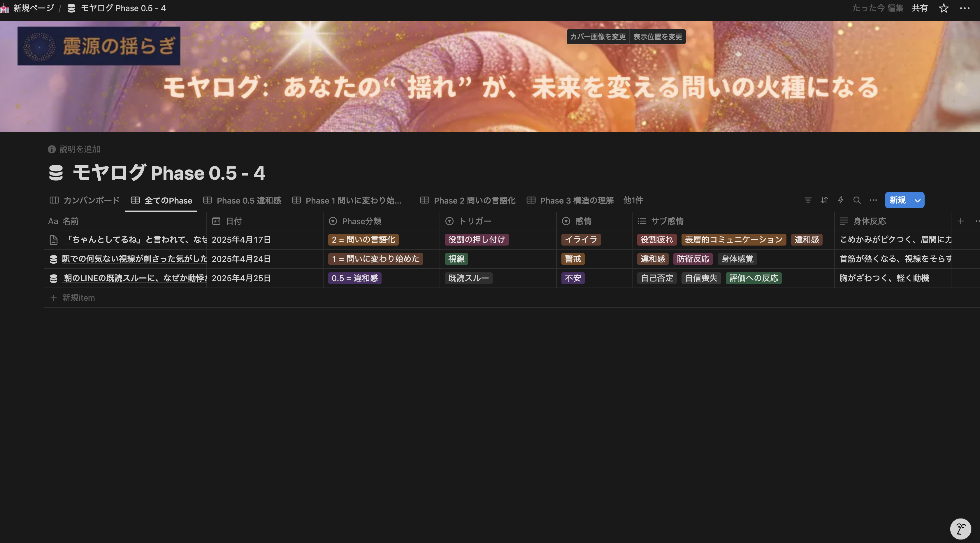The width and height of the screenshot is (980, 543).
Task: Switch to Phase 3 構造の理解 tab
Action: tap(570, 200)
